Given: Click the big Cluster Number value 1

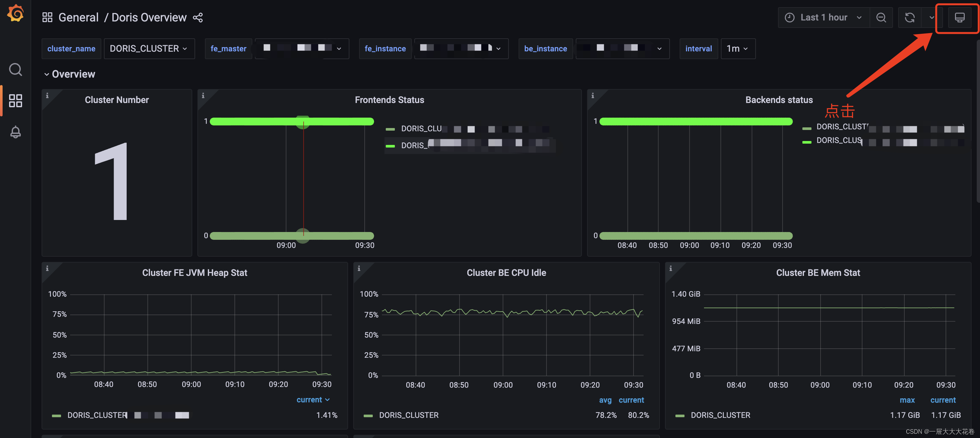Looking at the screenshot, I should (111, 181).
